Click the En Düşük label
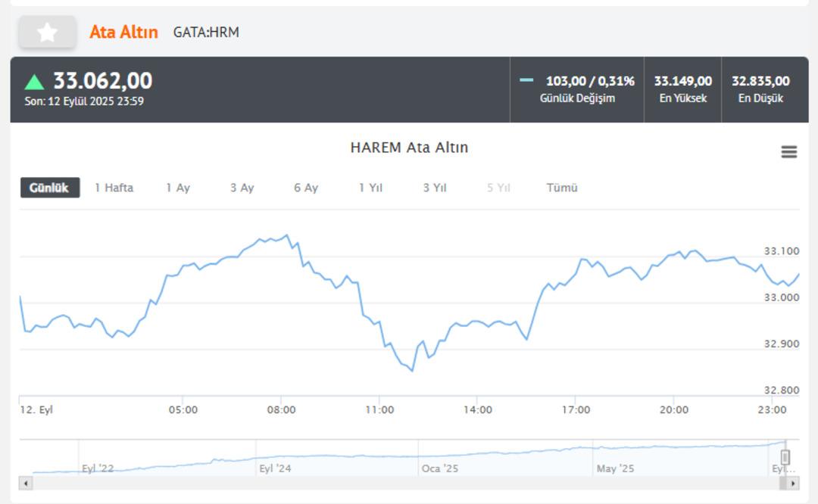This screenshot has height=504, width=818. coord(760,98)
